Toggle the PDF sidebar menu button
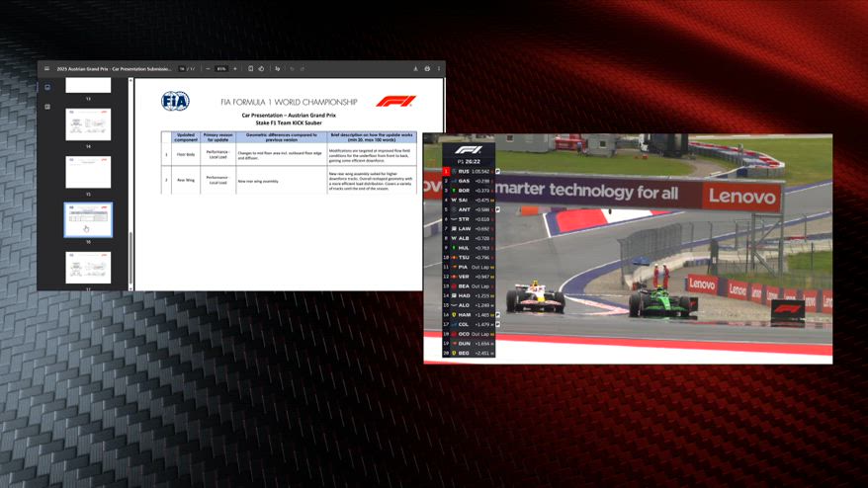Viewport: 868px width, 488px height. coord(46,69)
